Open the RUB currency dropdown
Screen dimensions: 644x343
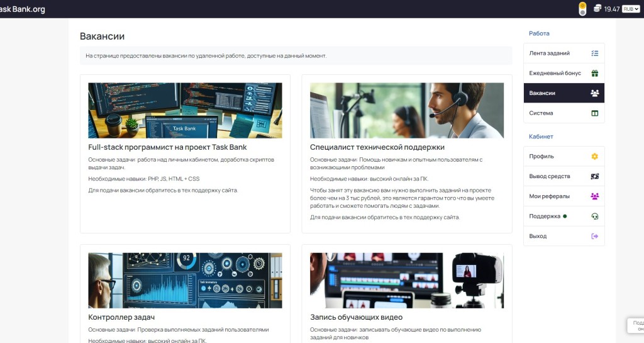click(x=631, y=9)
